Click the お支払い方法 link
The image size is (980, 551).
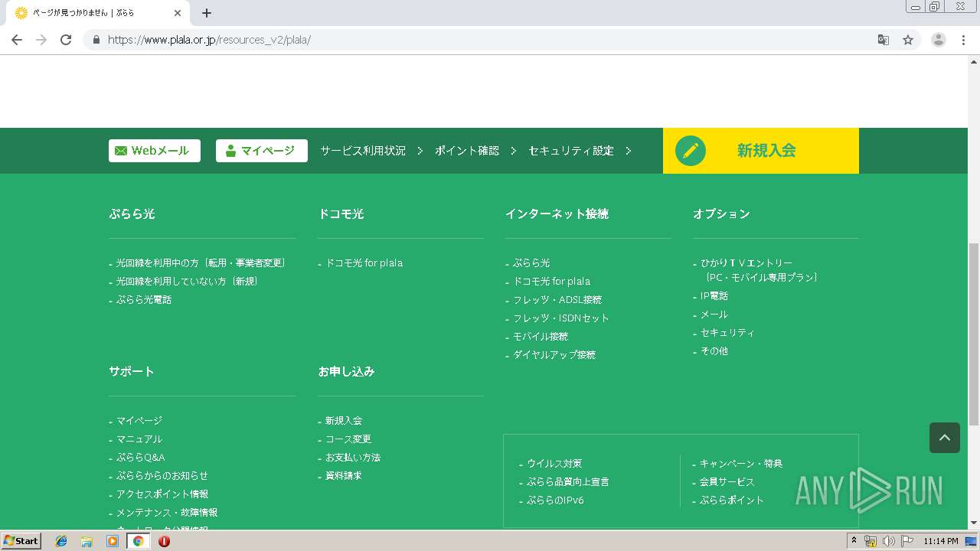coord(353,457)
